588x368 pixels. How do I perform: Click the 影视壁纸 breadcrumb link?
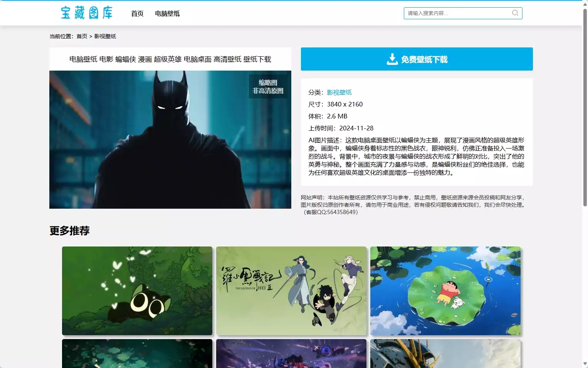pyautogui.click(x=105, y=36)
